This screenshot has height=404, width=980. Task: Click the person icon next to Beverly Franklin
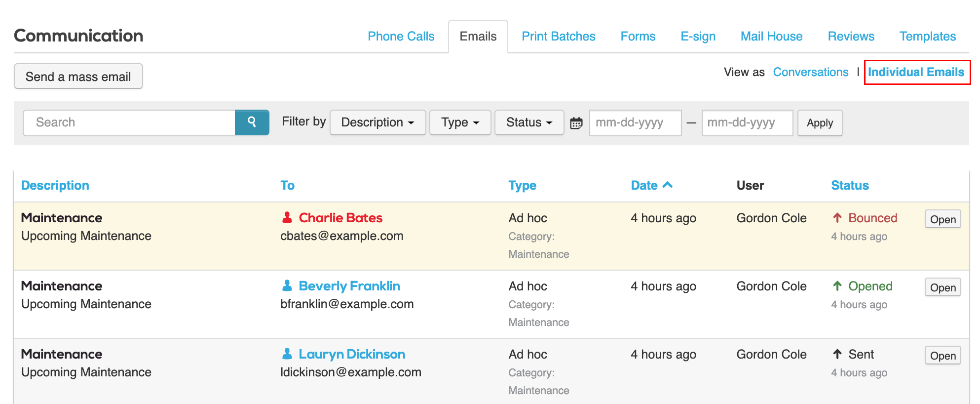287,285
